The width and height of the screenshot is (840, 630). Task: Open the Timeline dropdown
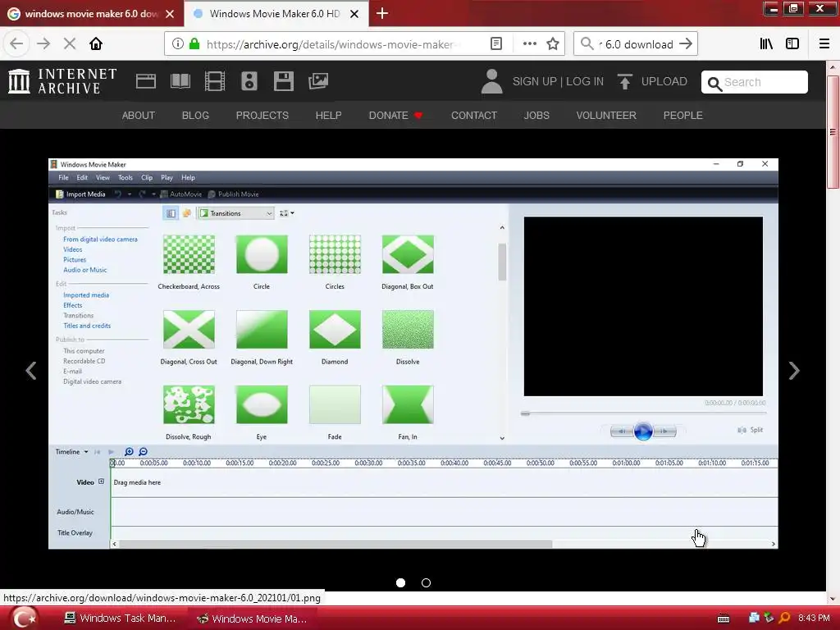coord(72,452)
